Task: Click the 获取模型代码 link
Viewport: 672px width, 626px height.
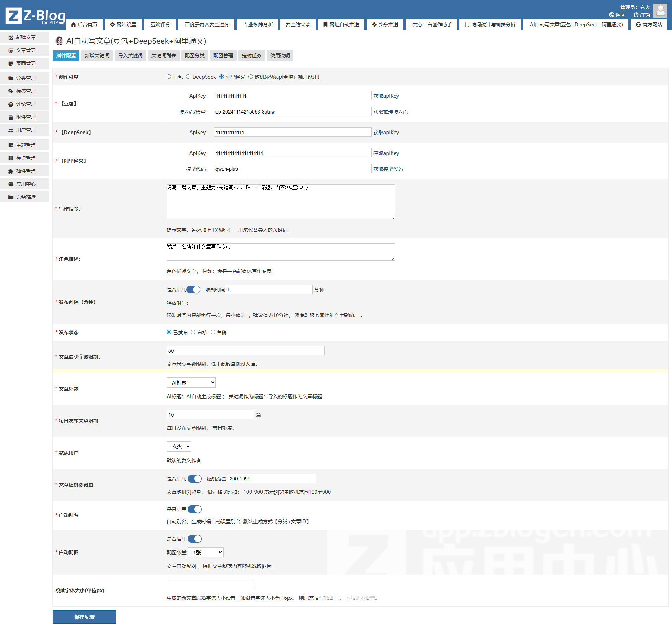Action: point(388,169)
